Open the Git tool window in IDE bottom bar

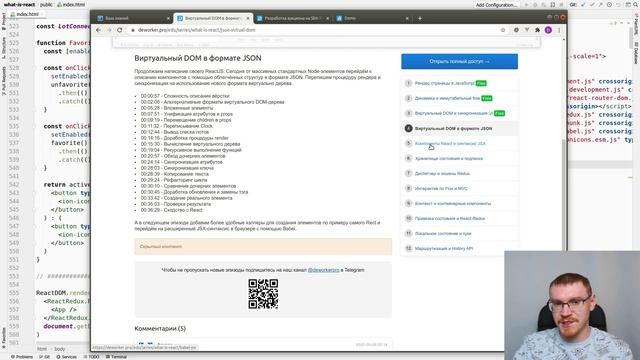(x=44, y=357)
